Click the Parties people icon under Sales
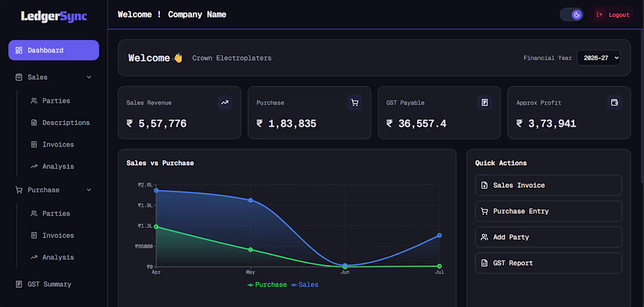This screenshot has height=307, width=644. pos(34,101)
